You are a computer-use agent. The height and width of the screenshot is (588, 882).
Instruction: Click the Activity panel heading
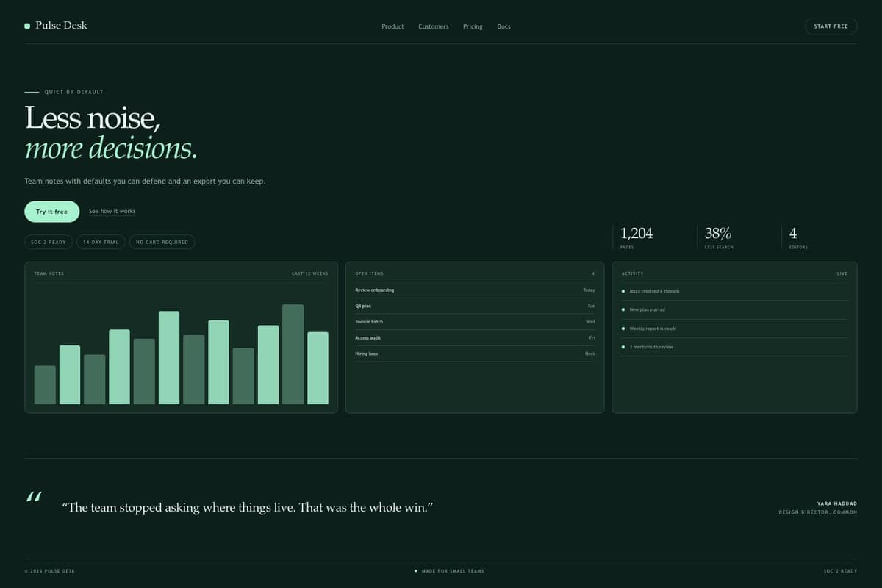[632, 273]
